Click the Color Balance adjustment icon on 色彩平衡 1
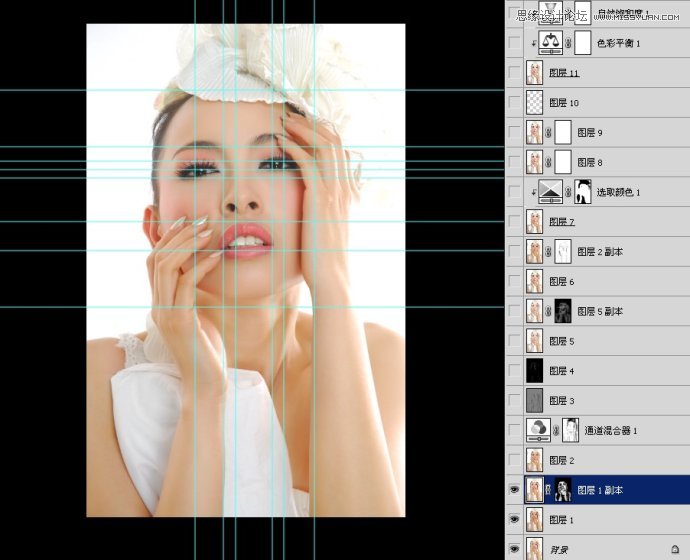The height and width of the screenshot is (560, 690). [551, 43]
